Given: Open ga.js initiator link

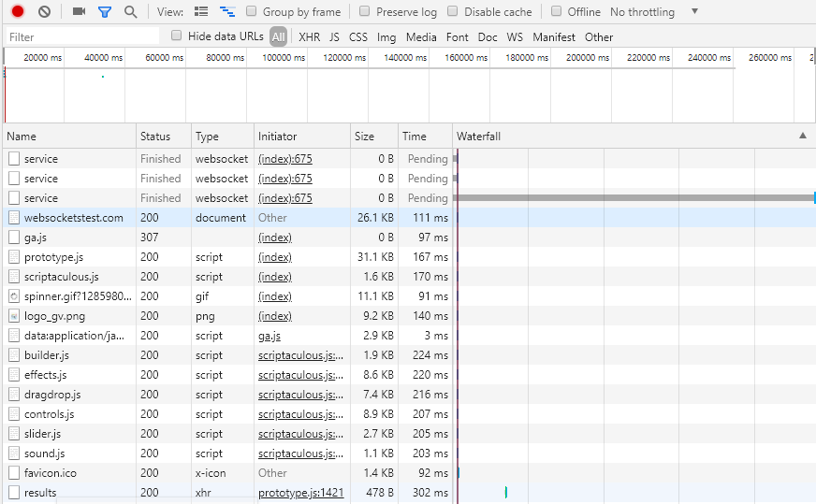Looking at the screenshot, I should [270, 336].
